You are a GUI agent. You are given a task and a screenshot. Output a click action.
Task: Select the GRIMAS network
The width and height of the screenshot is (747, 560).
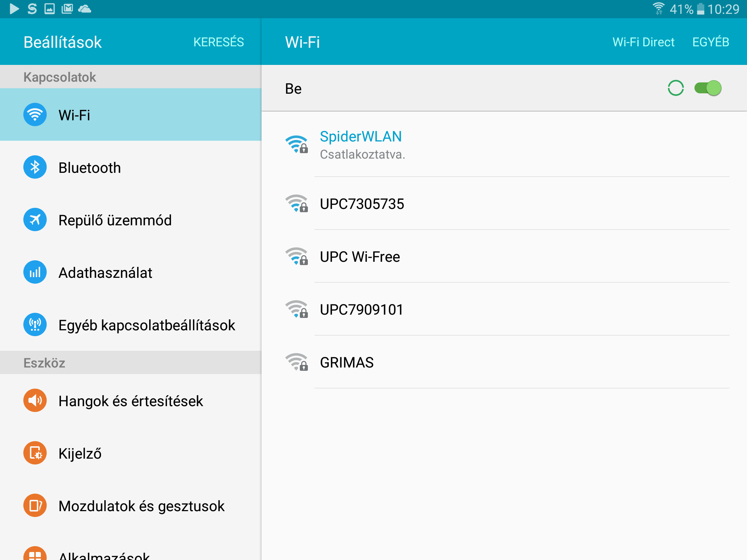(347, 362)
